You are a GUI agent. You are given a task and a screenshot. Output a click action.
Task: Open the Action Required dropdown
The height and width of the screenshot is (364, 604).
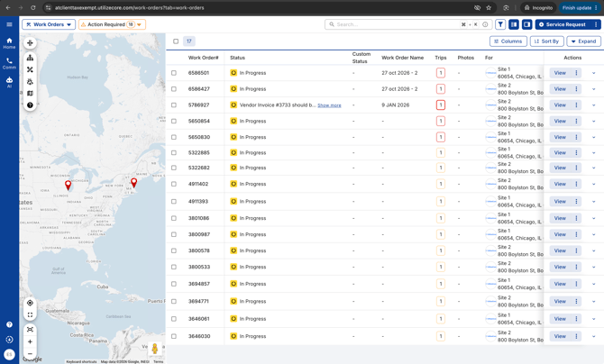pyautogui.click(x=112, y=24)
